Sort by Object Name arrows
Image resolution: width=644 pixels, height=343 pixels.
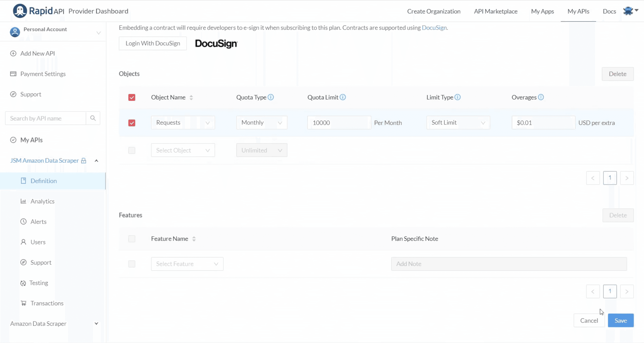(191, 98)
